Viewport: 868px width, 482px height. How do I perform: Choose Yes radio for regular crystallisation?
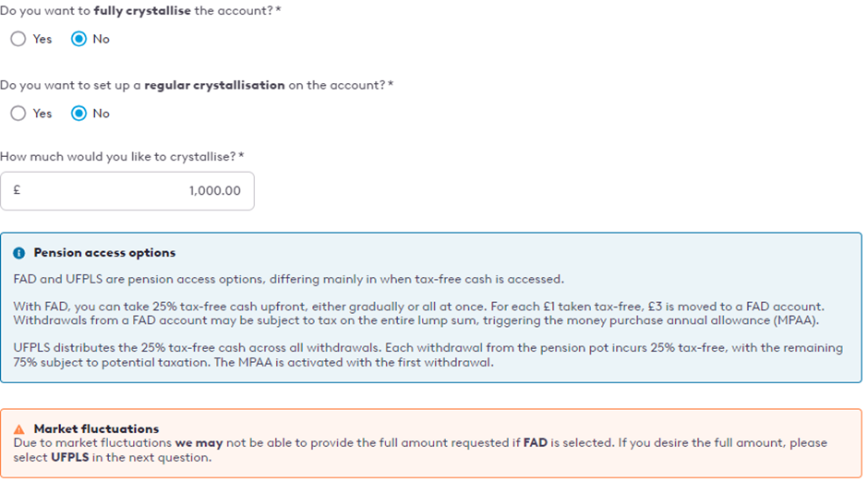pos(18,114)
